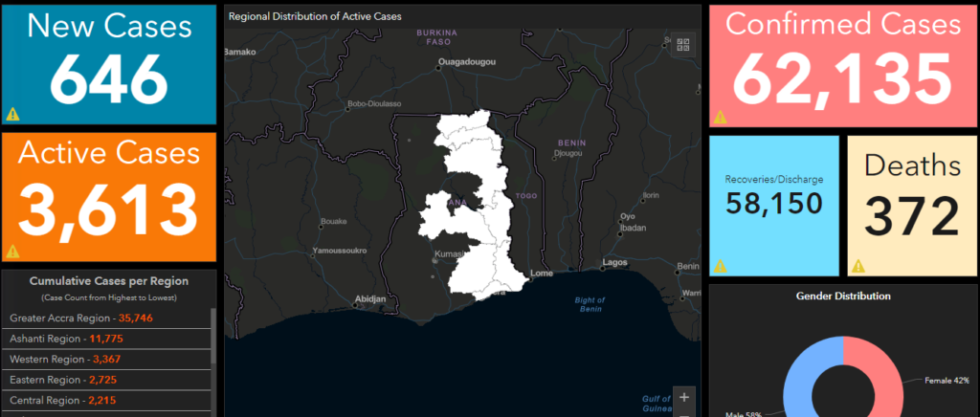This screenshot has height=417, width=980.
Task: Click the Gender Distribution chart title
Action: click(843, 296)
